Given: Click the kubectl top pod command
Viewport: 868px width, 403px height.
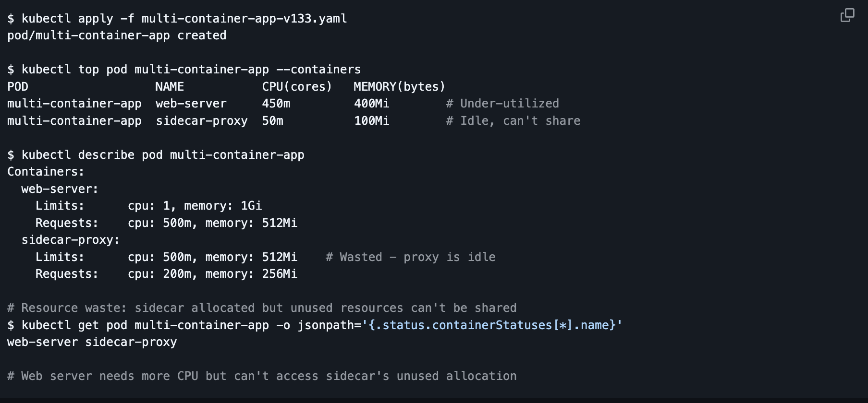Looking at the screenshot, I should tap(184, 70).
